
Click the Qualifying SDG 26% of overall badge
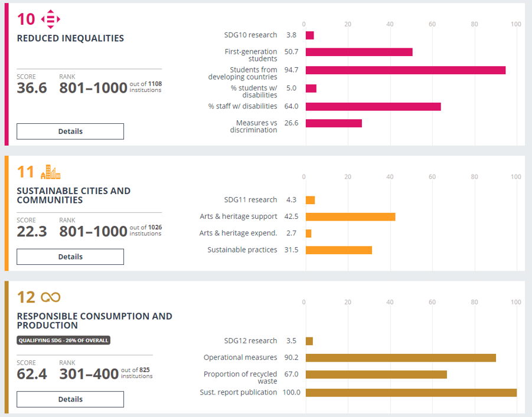[x=64, y=340]
